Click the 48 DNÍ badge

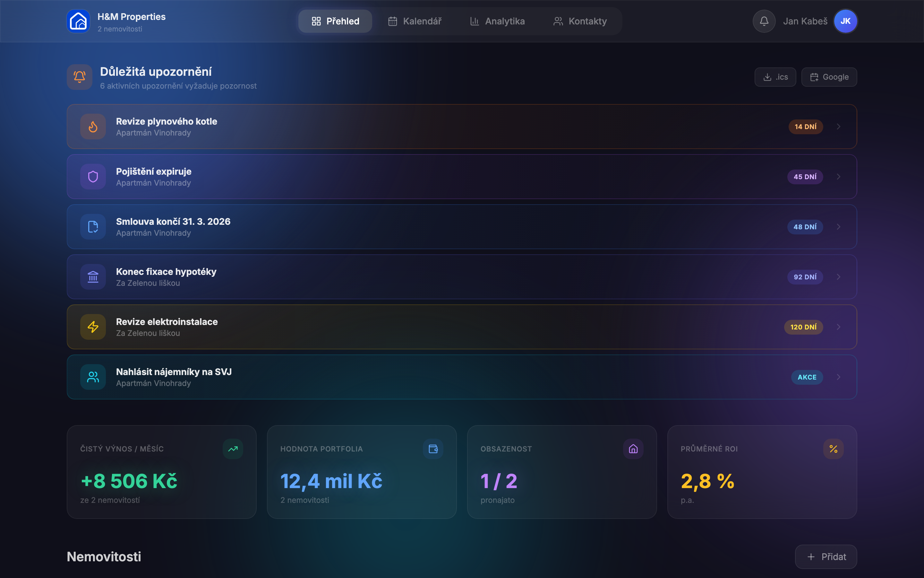tap(805, 227)
